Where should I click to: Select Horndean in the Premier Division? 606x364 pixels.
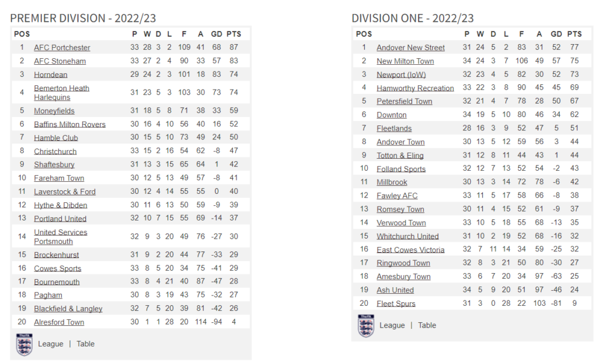point(51,74)
